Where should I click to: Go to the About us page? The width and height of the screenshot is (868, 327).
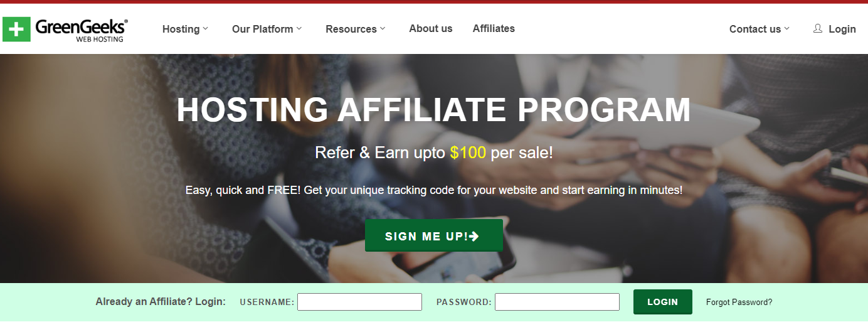coord(431,28)
